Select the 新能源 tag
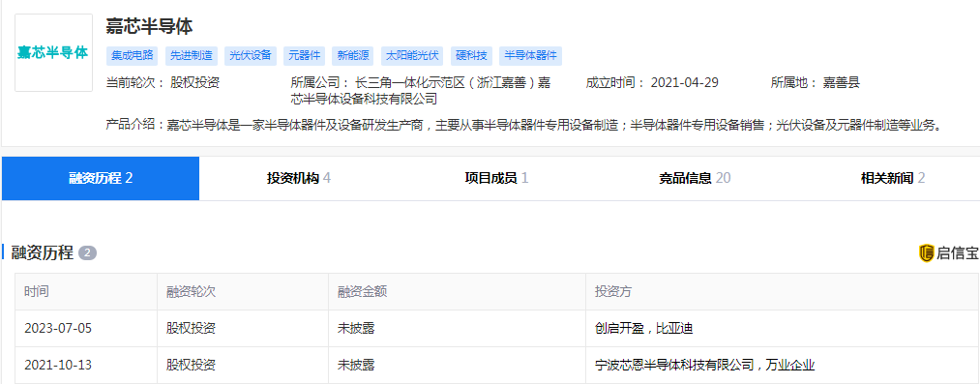This screenshot has width=980, height=384. tap(353, 55)
